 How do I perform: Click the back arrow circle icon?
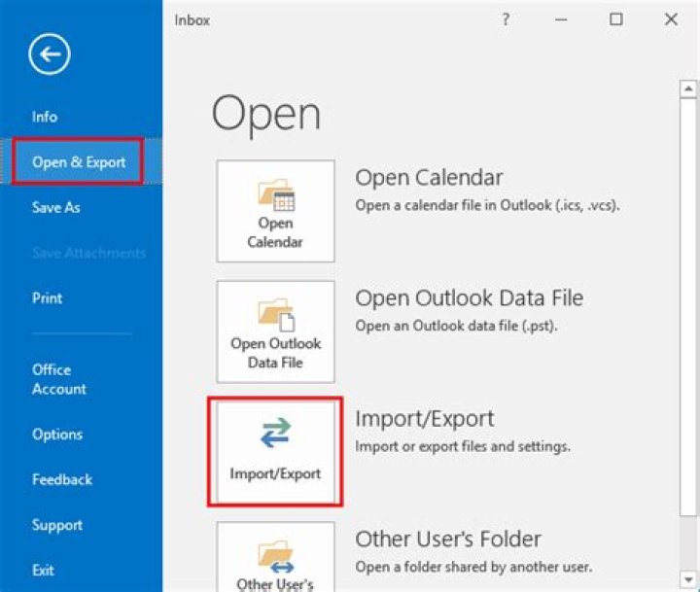49,55
